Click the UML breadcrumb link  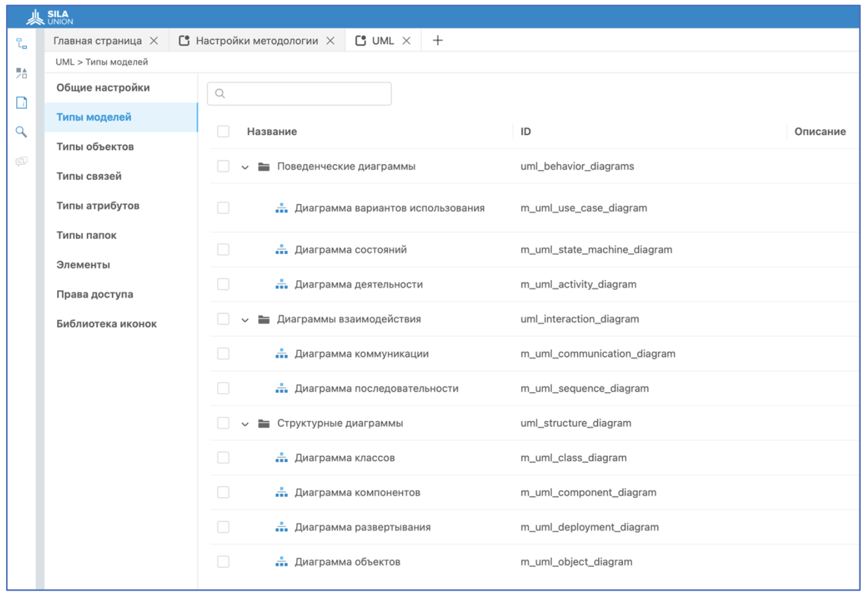64,62
